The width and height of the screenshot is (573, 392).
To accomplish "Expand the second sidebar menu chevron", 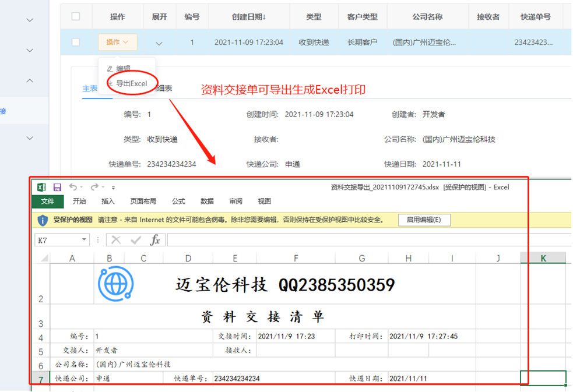I will (30, 50).
